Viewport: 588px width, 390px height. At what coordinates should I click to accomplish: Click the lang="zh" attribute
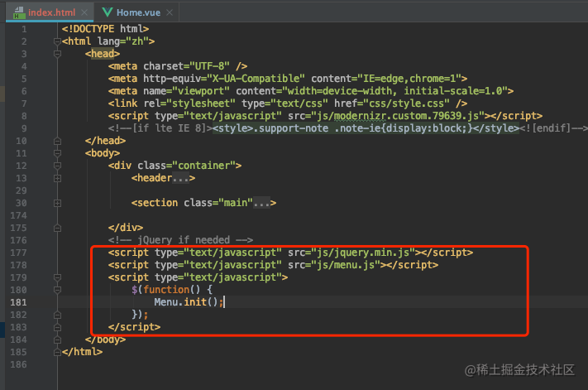pyautogui.click(x=123, y=41)
